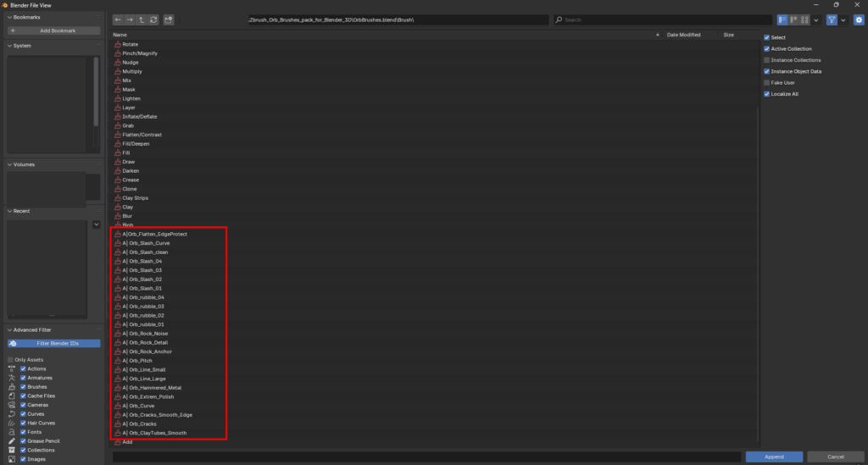Click the search magnifier icon
Viewport: 868px width, 465px height.
point(559,20)
